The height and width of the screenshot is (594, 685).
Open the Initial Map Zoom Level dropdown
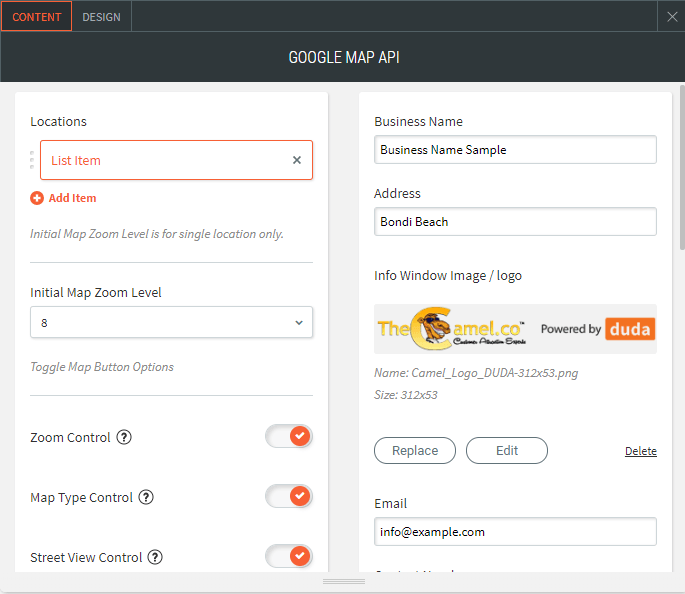tap(172, 322)
